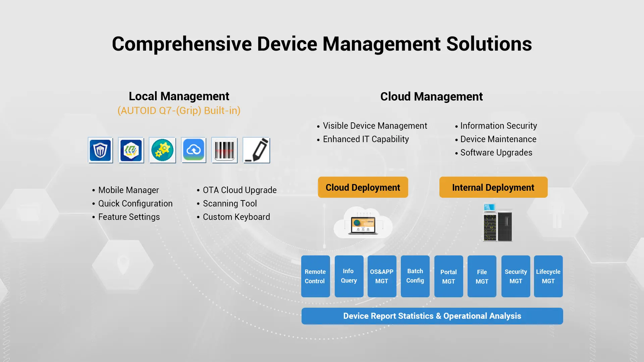The image size is (644, 362).
Task: Choose the OS&APP MGT tile
Action: 382,276
